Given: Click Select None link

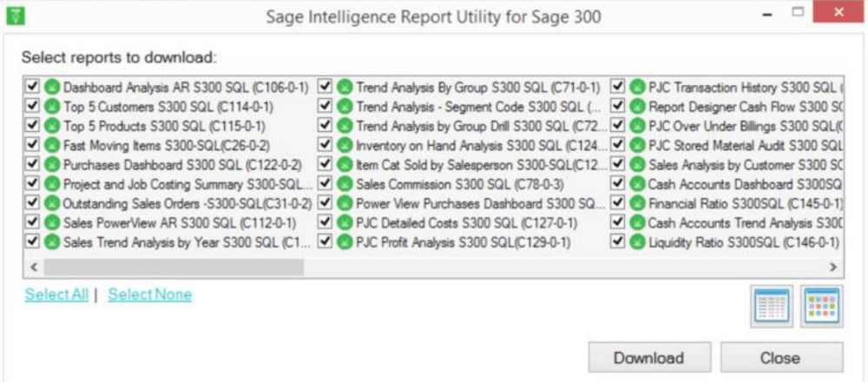Looking at the screenshot, I should (x=150, y=294).
